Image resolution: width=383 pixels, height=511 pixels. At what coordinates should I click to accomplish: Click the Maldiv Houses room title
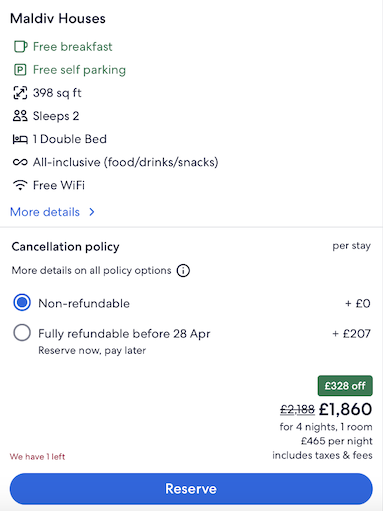coord(58,19)
